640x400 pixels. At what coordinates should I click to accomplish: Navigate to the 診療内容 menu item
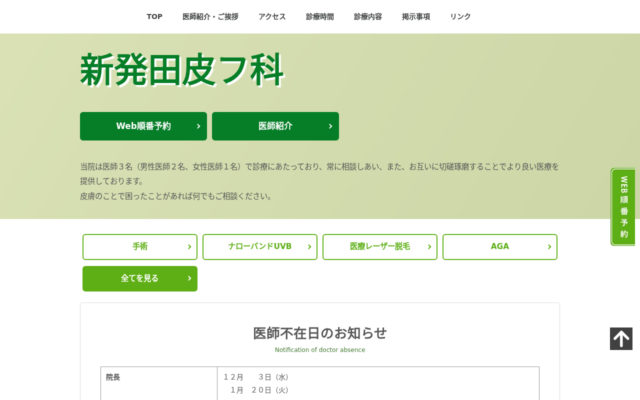[367, 17]
